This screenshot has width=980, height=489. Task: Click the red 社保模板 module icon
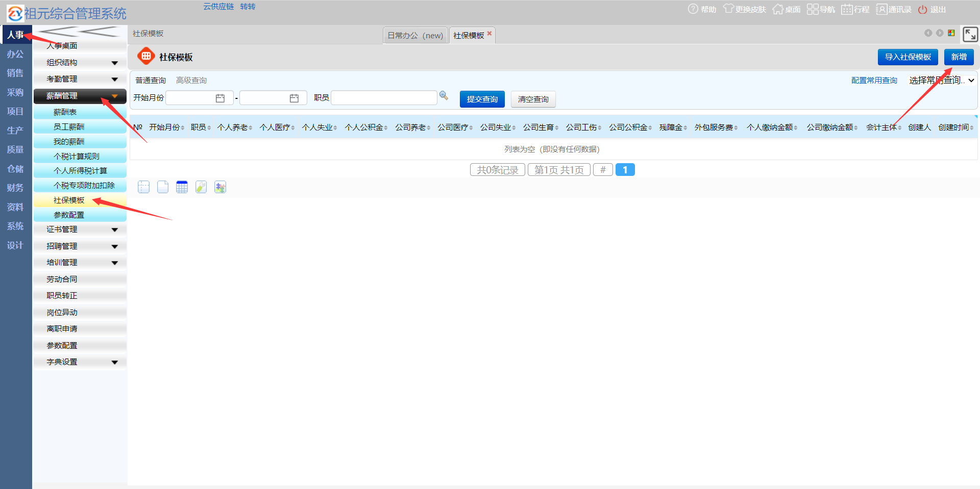(146, 56)
